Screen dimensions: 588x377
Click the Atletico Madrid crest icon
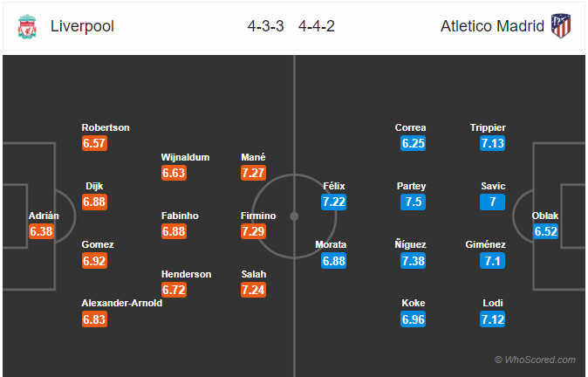pos(561,26)
